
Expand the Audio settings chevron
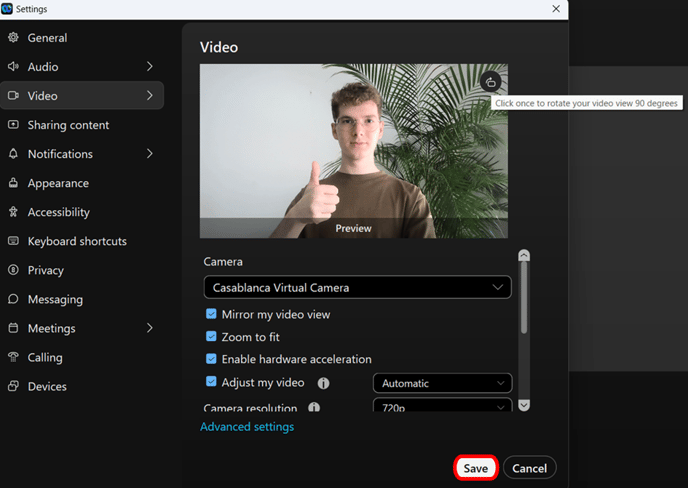[150, 67]
